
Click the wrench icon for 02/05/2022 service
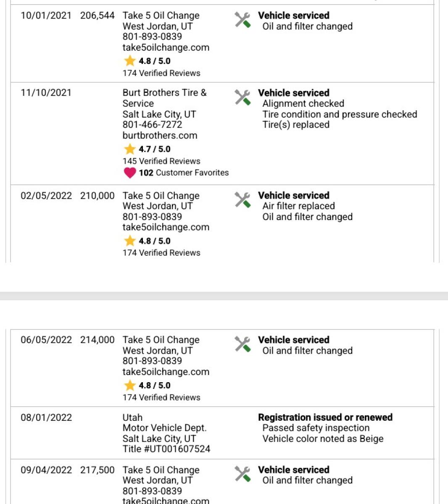tap(242, 200)
